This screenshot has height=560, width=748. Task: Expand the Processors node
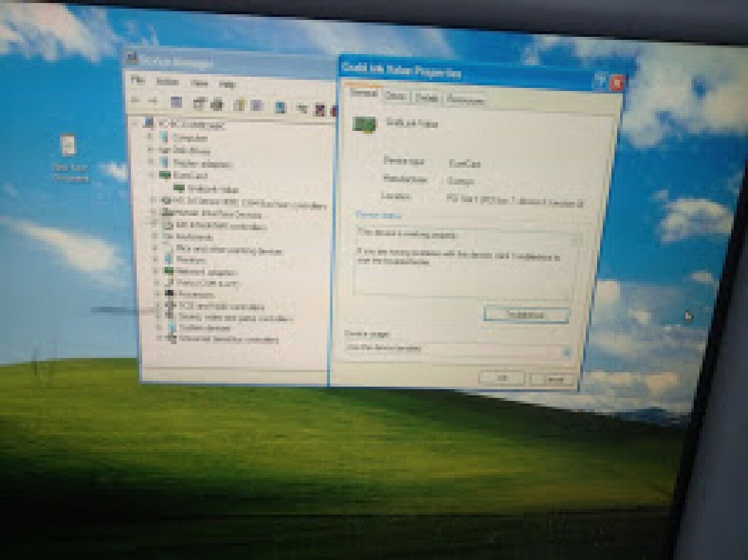tap(157, 293)
